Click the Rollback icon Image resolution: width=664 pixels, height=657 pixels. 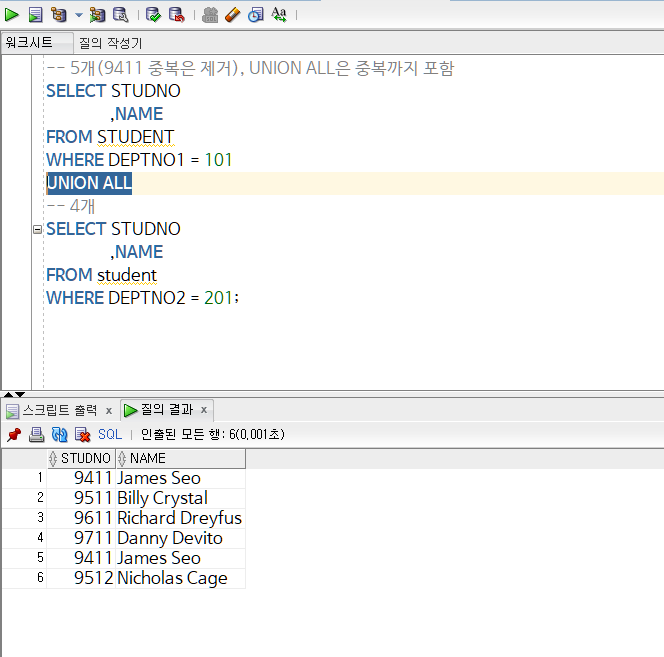pos(177,15)
